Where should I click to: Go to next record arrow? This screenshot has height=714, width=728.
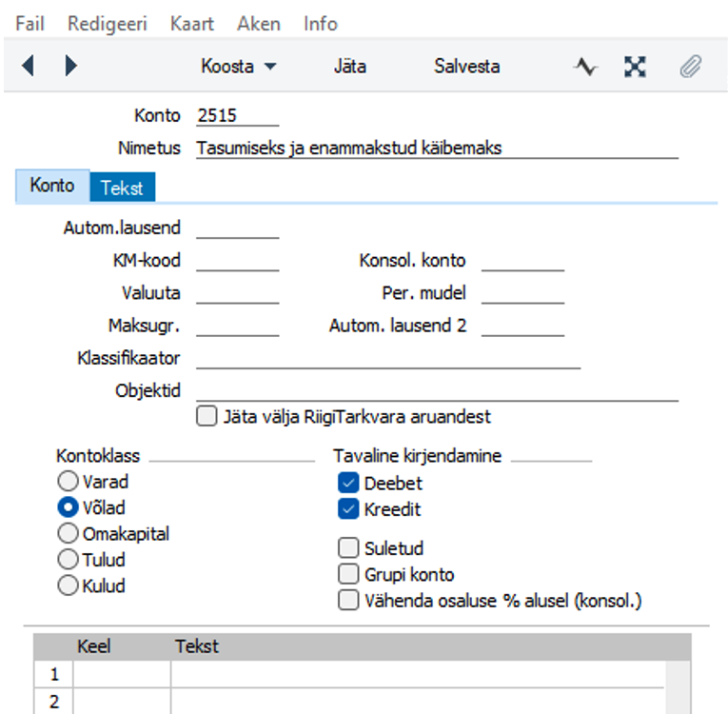tap(71, 66)
